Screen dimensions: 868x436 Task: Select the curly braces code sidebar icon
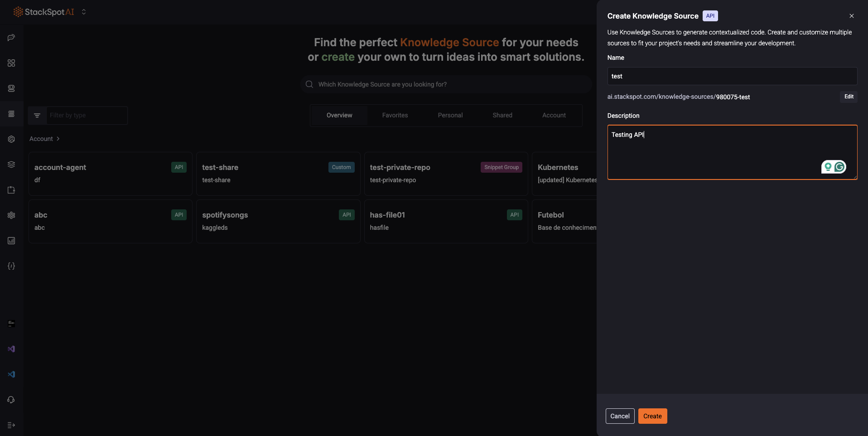tap(11, 266)
